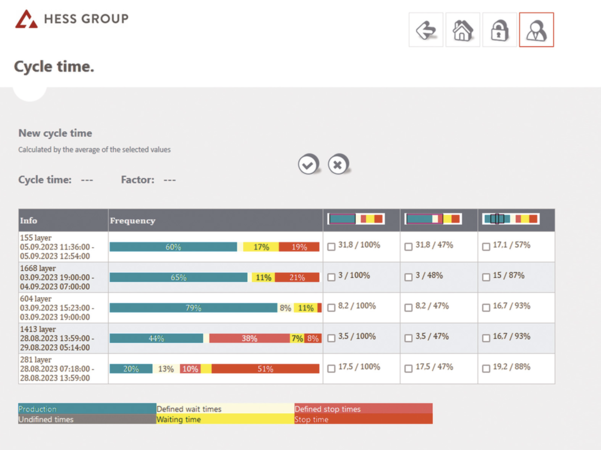Click the 65% production bar segment
The height and width of the screenshot is (450, 601).
pyautogui.click(x=179, y=277)
